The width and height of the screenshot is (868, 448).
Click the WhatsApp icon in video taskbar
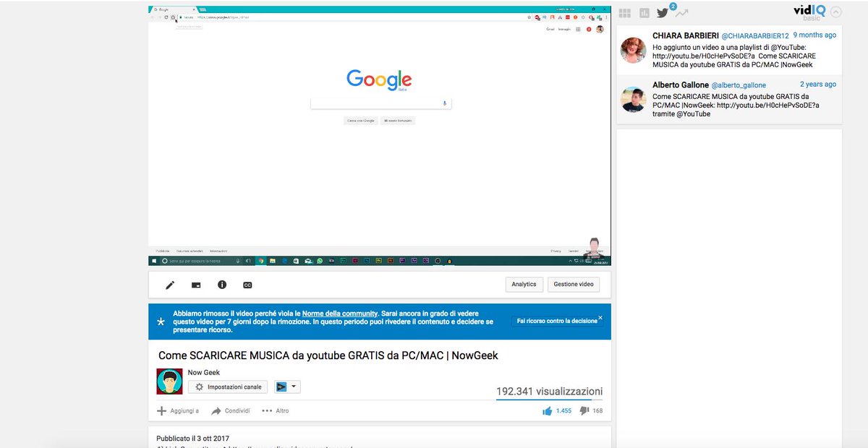[x=320, y=260]
